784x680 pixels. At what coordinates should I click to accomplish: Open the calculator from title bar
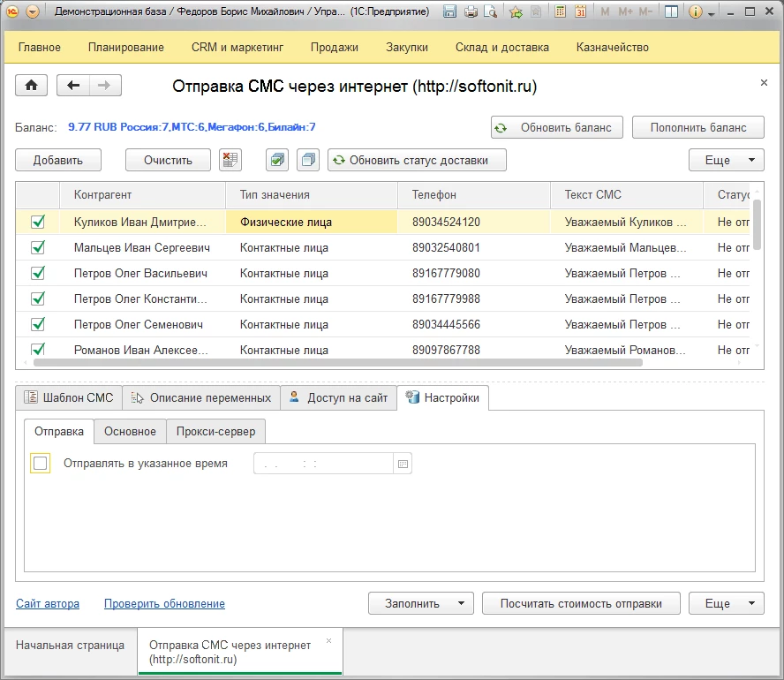pyautogui.click(x=559, y=12)
